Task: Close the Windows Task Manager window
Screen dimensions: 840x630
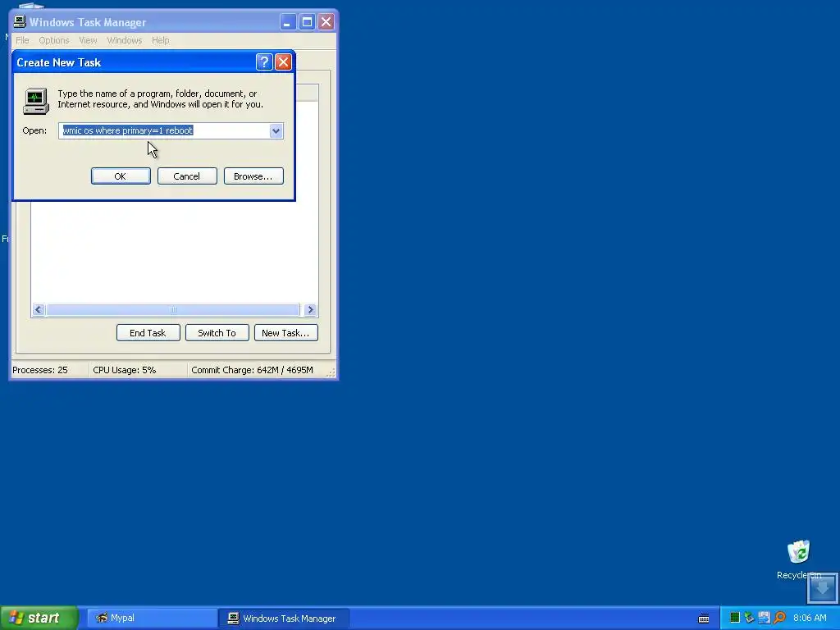Action: point(326,22)
